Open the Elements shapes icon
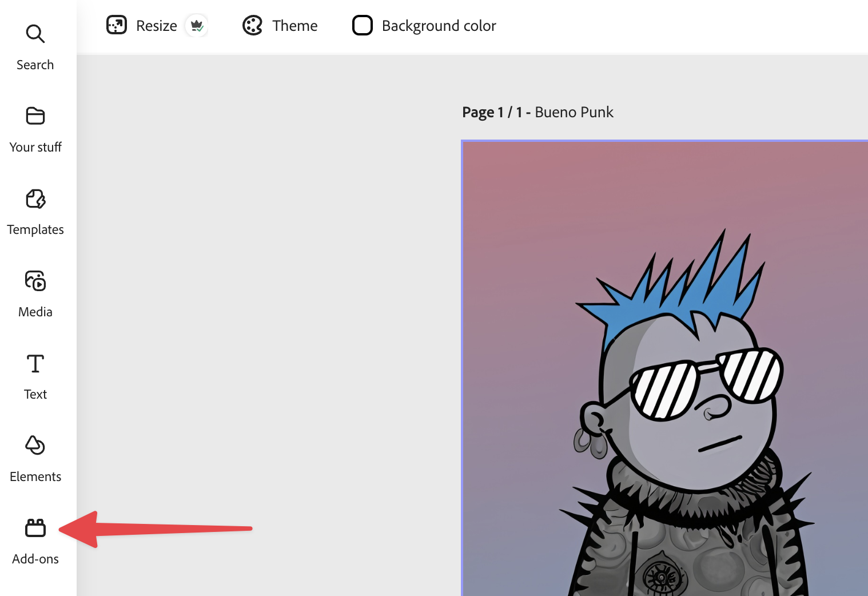 pos(35,445)
